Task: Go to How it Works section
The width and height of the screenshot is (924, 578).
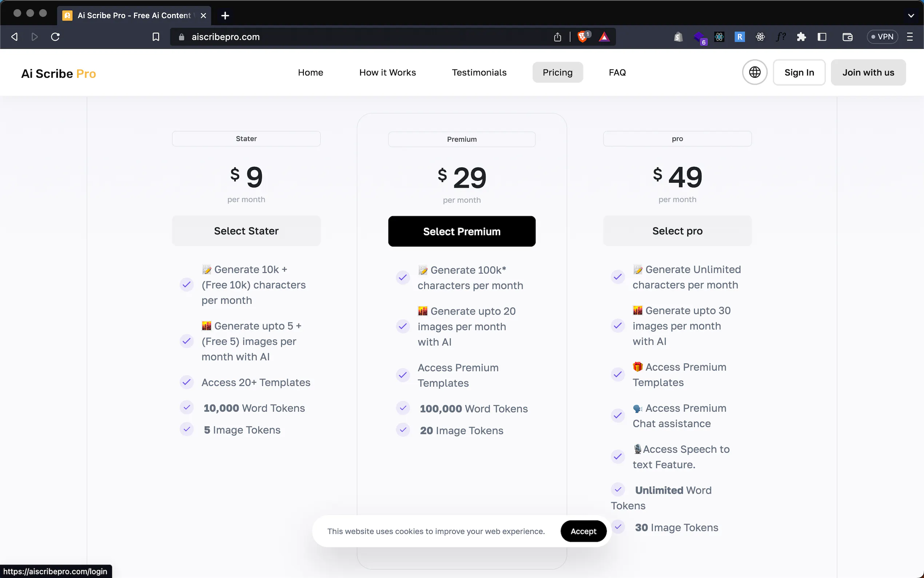Action: (x=387, y=72)
